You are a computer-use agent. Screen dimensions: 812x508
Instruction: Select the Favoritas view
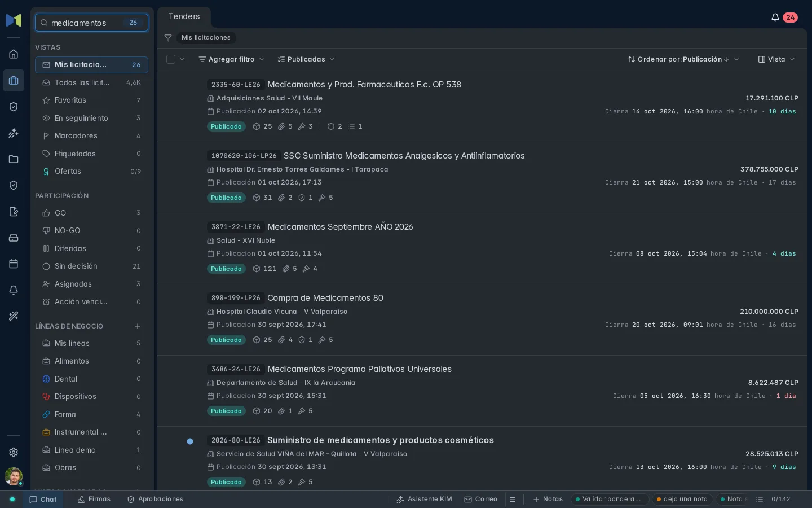[91, 100]
